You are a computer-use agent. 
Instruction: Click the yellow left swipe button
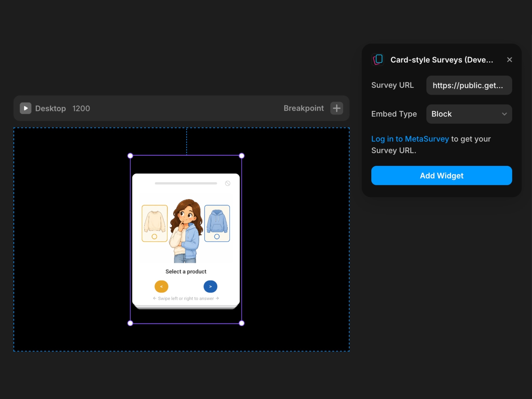pos(162,287)
